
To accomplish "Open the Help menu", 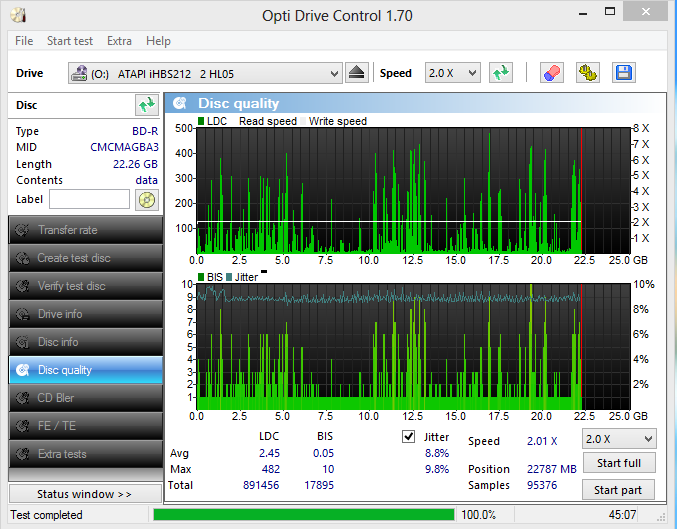I will [158, 41].
